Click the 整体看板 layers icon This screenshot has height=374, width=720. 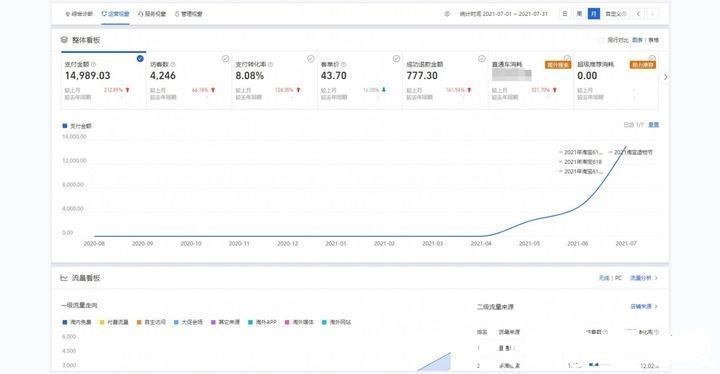64,40
